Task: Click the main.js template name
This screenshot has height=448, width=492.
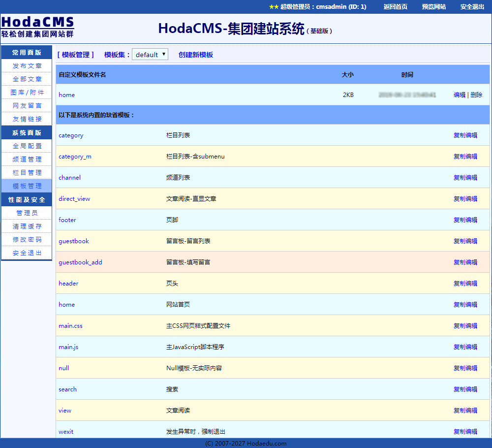Action: 68,347
